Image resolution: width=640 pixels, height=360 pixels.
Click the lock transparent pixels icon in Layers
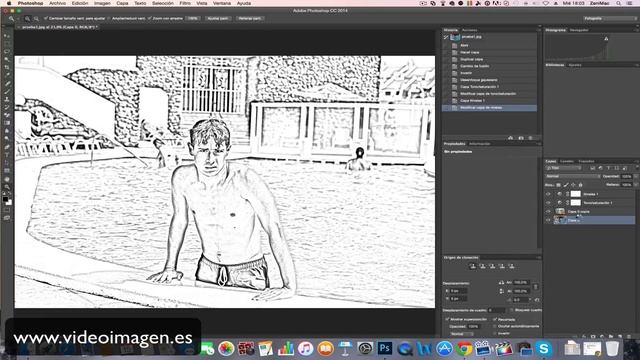point(558,185)
